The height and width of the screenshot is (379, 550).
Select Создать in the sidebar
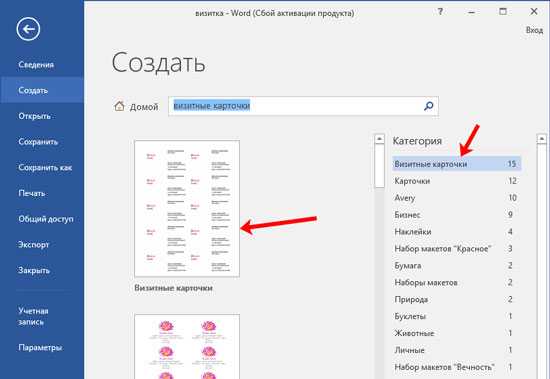coord(42,90)
